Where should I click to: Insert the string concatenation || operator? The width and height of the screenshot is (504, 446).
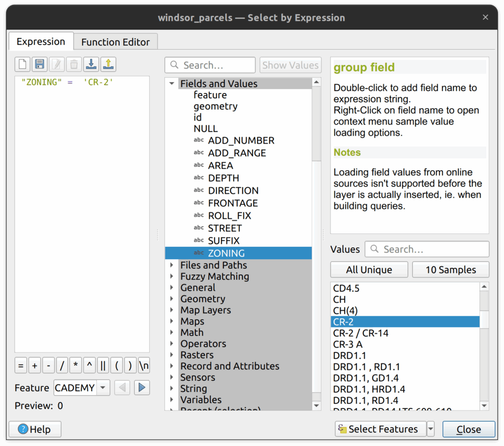click(x=103, y=366)
